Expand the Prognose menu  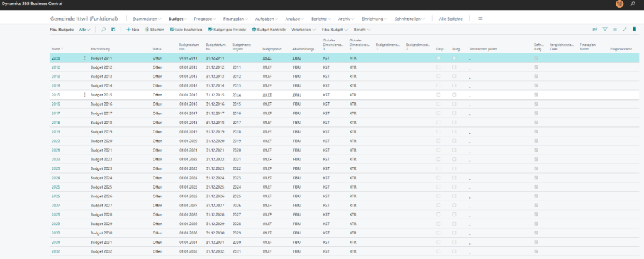(205, 19)
